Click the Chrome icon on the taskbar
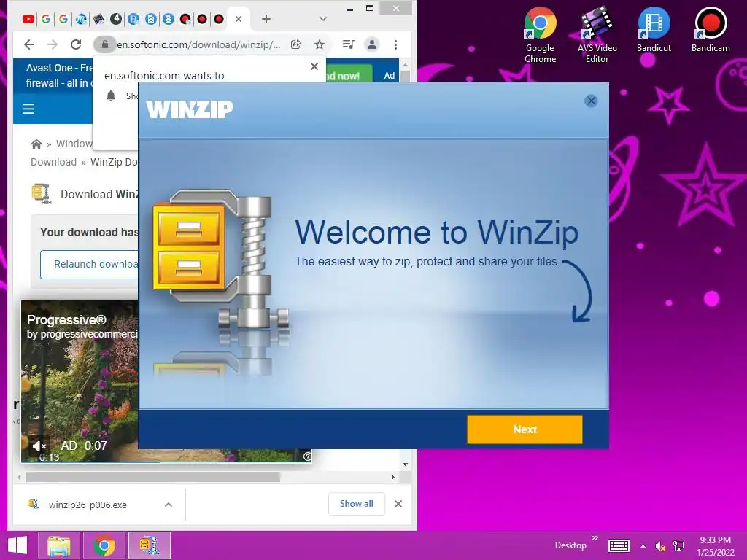Image resolution: width=747 pixels, height=560 pixels. coord(104,545)
